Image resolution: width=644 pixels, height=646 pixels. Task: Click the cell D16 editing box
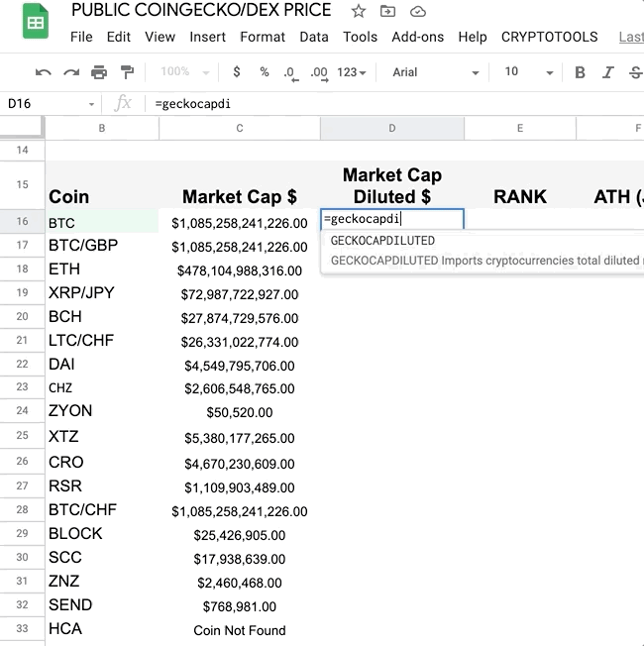pyautogui.click(x=392, y=219)
